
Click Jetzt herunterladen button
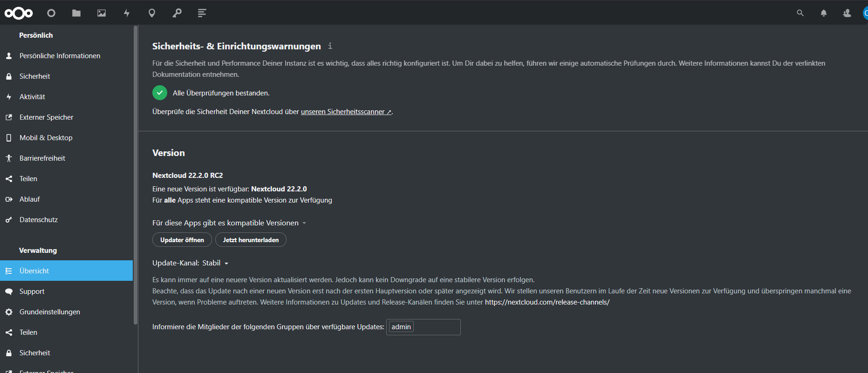pos(251,240)
